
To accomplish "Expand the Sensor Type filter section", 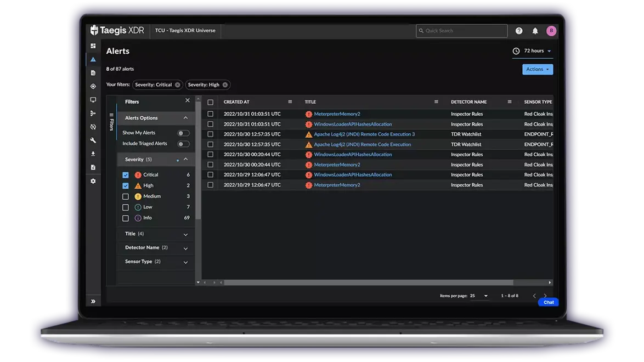I will 185,262.
